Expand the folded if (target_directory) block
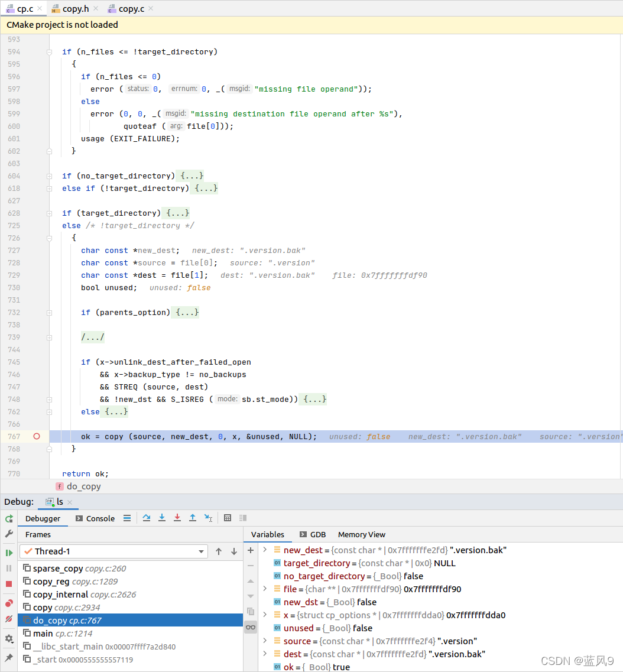Viewport: 623px width, 672px height. pyautogui.click(x=178, y=213)
